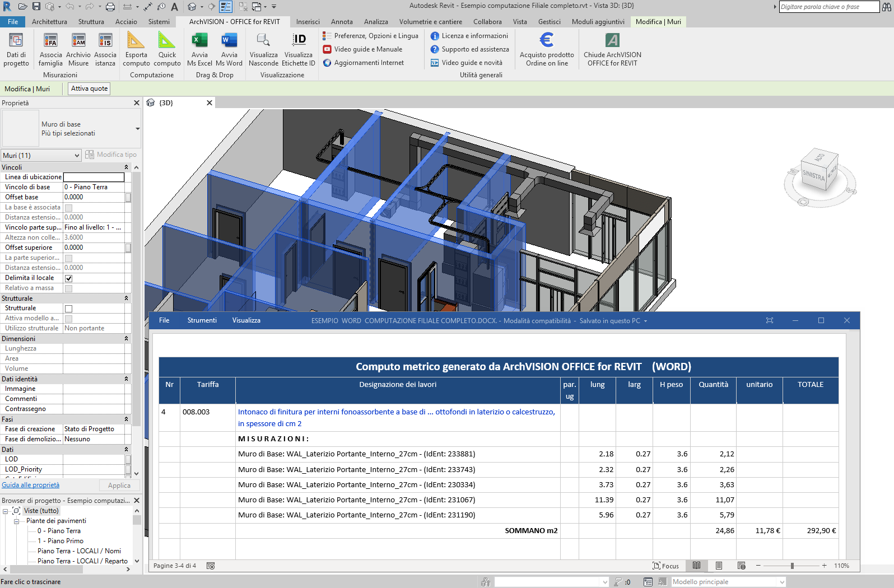The width and height of the screenshot is (894, 588).
Task: Open Acquisto prodotto Ordine on line
Action: click(547, 49)
